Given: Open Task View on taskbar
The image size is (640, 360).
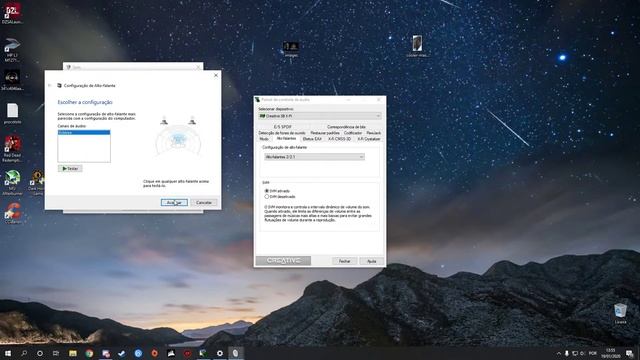Looking at the screenshot, I should (x=56, y=353).
